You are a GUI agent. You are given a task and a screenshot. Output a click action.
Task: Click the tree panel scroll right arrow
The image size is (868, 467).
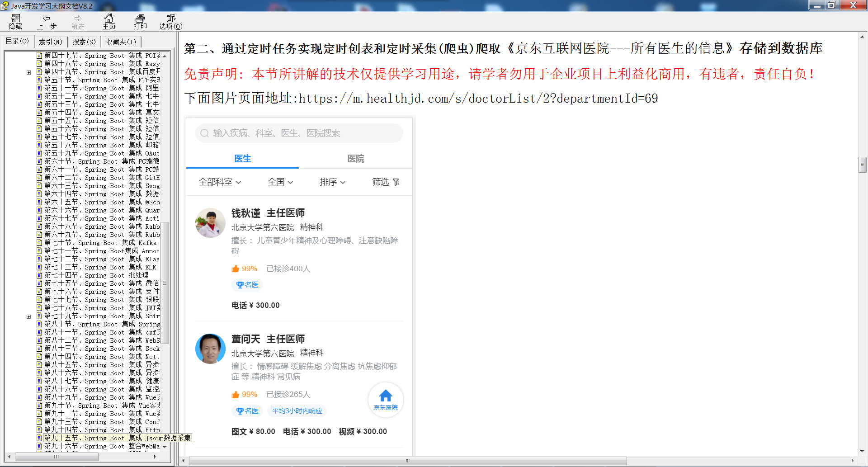155,457
